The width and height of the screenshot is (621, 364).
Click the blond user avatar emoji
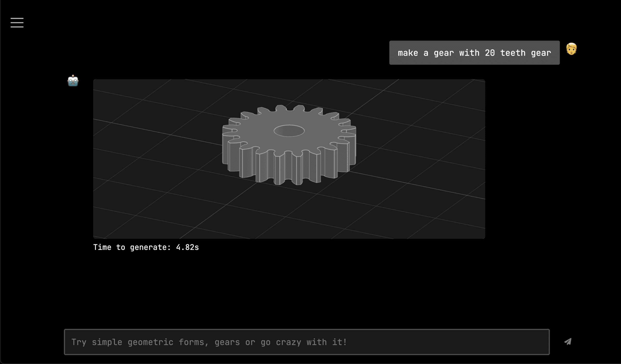[571, 49]
